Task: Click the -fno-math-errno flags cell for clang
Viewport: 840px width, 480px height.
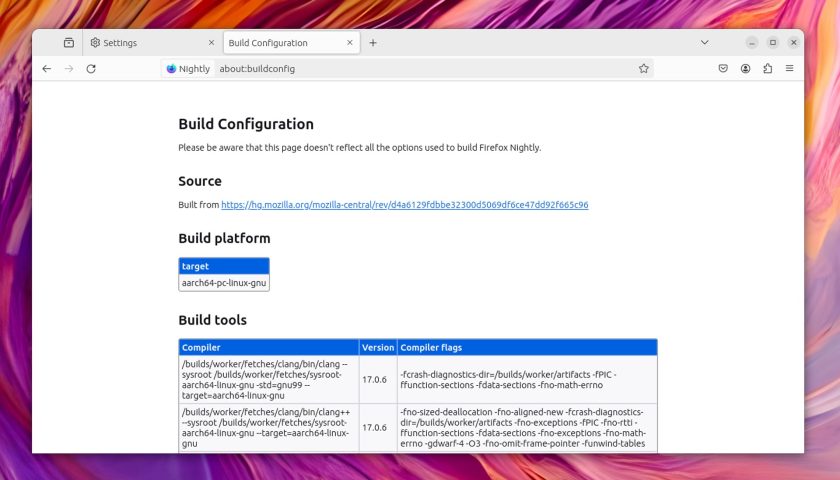Action: [527, 379]
